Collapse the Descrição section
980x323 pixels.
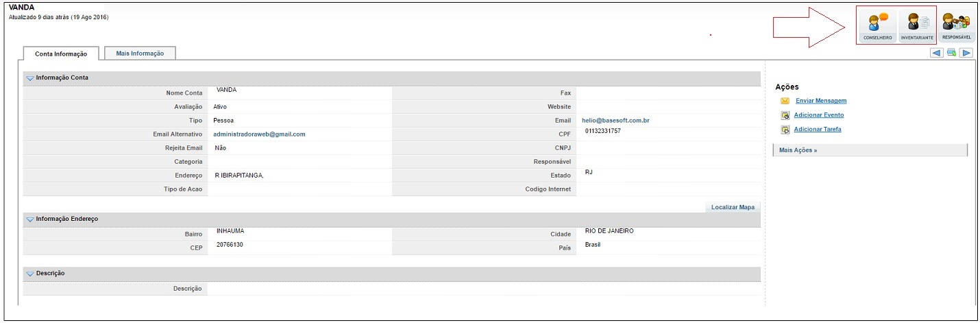coord(30,274)
